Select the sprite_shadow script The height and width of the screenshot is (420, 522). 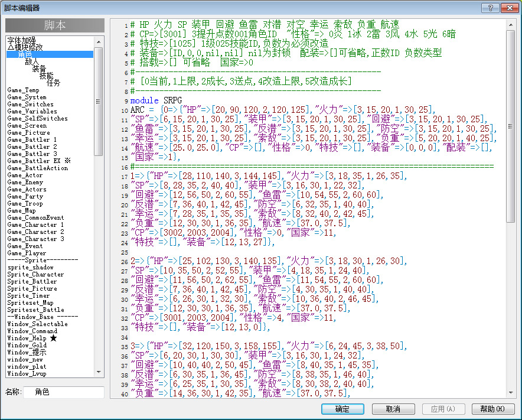pyautogui.click(x=30, y=267)
